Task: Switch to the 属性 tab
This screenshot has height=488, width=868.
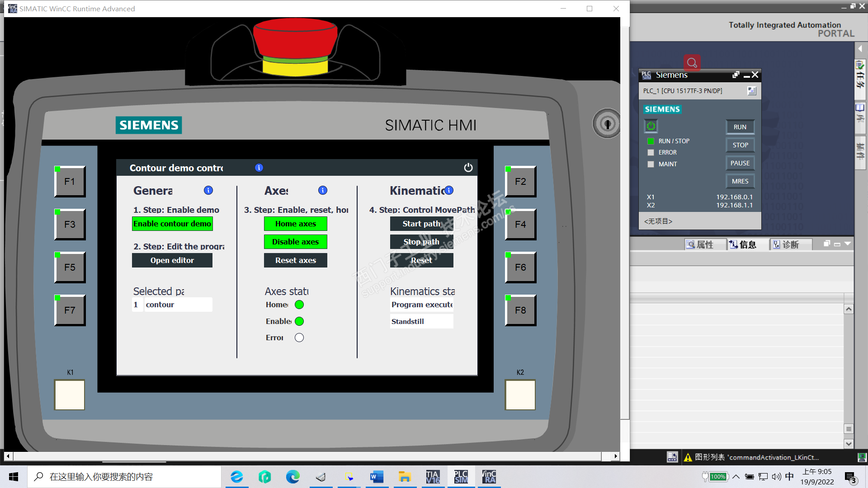Action: click(700, 244)
